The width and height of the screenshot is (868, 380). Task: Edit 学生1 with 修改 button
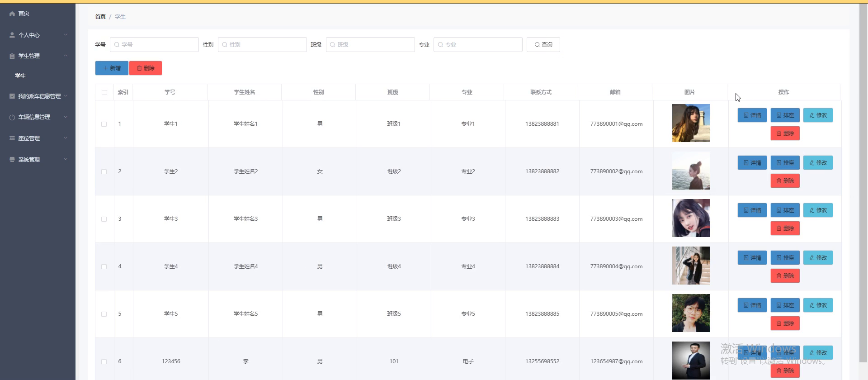point(818,115)
